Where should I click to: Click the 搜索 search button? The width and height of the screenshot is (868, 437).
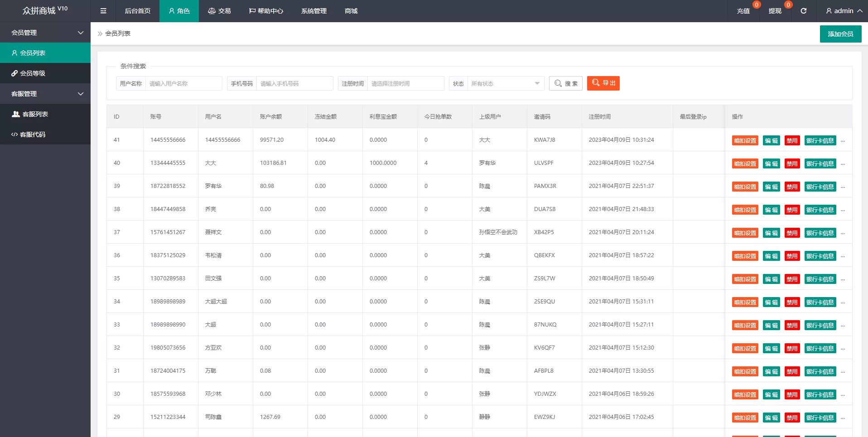click(566, 83)
